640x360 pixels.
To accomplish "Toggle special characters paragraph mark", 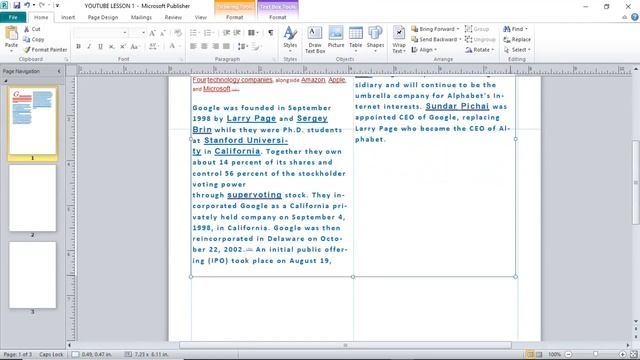I will tap(271, 33).
